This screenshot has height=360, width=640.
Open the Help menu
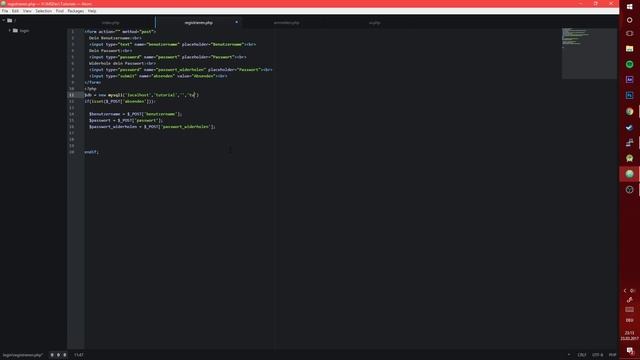(x=92, y=11)
